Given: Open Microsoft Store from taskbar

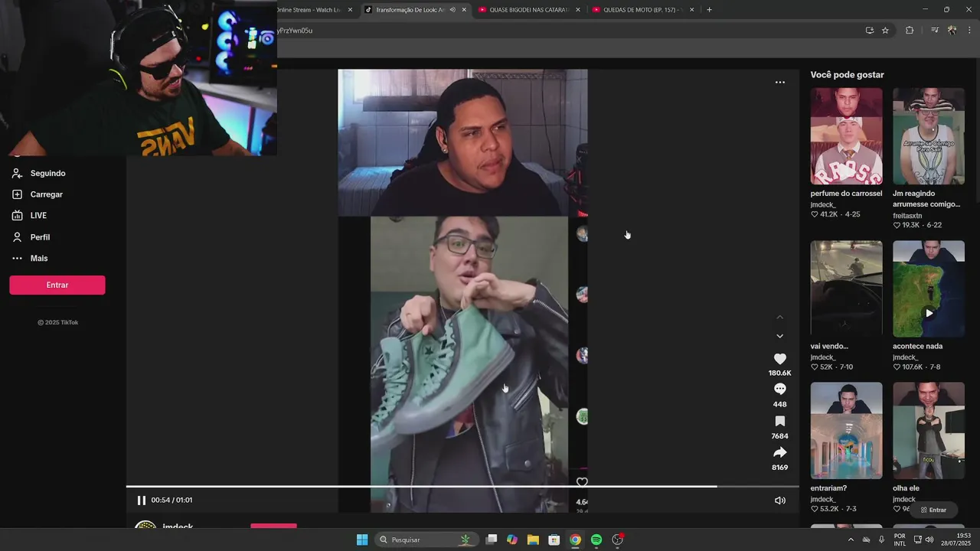Looking at the screenshot, I should [554, 540].
